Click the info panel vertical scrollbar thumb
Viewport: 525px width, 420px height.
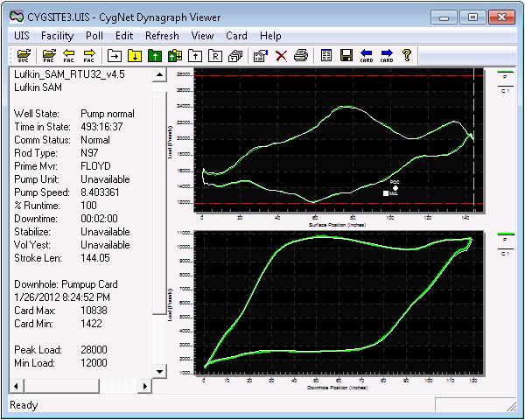159,204
